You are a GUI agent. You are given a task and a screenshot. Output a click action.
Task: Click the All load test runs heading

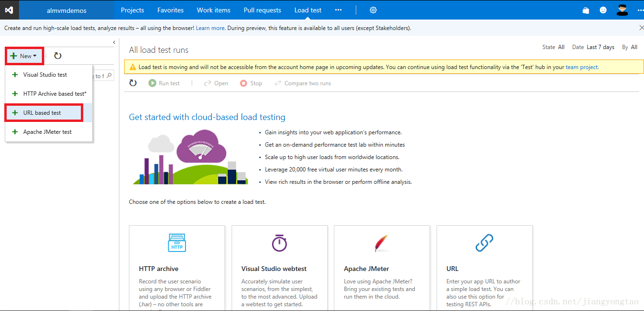tap(159, 50)
